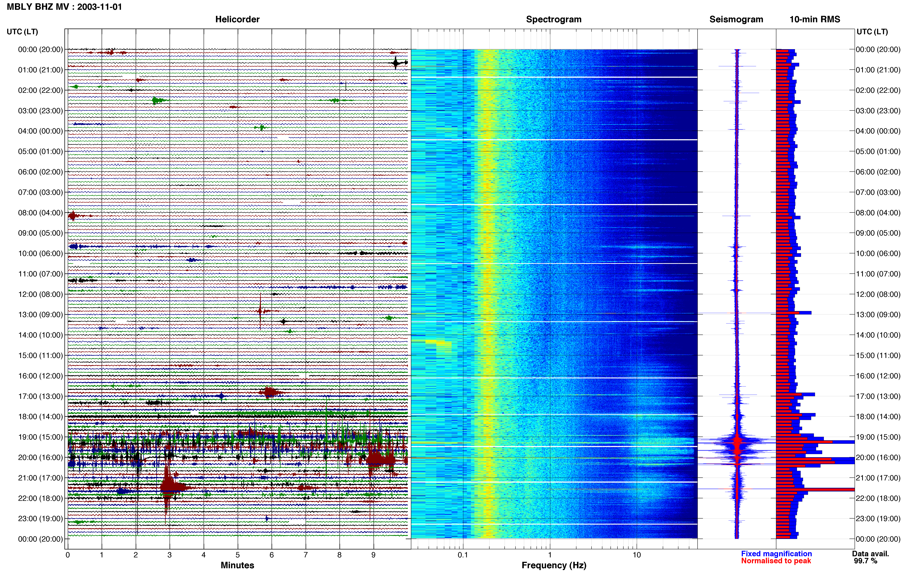Click left time label 19:00 (15:00)

pos(40,437)
